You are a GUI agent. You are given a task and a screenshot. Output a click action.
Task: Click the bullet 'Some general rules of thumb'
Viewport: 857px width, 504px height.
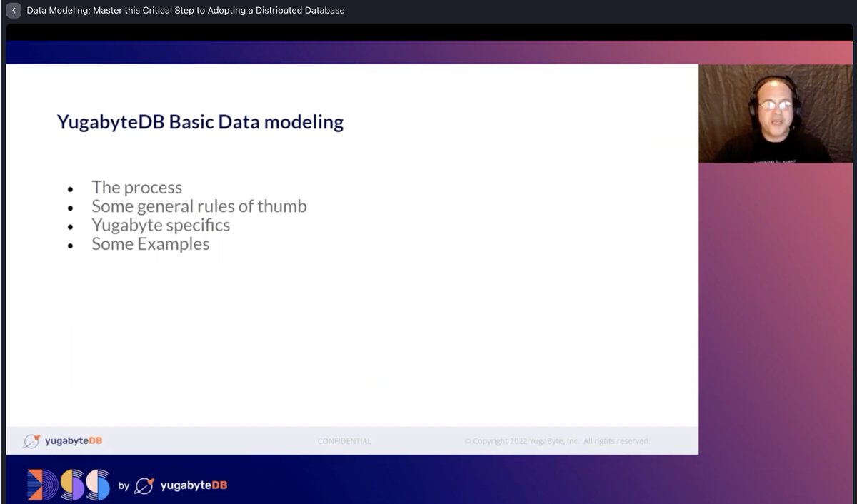[x=199, y=206]
